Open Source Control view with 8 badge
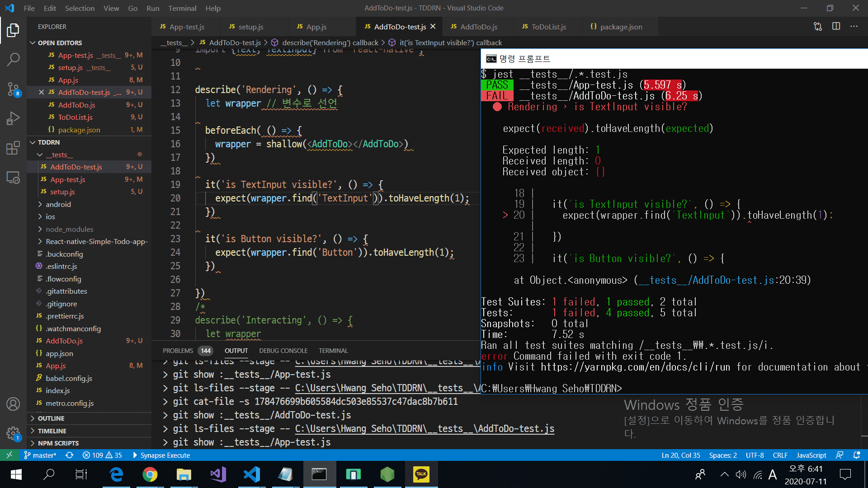Image resolution: width=868 pixels, height=488 pixels. point(13,89)
